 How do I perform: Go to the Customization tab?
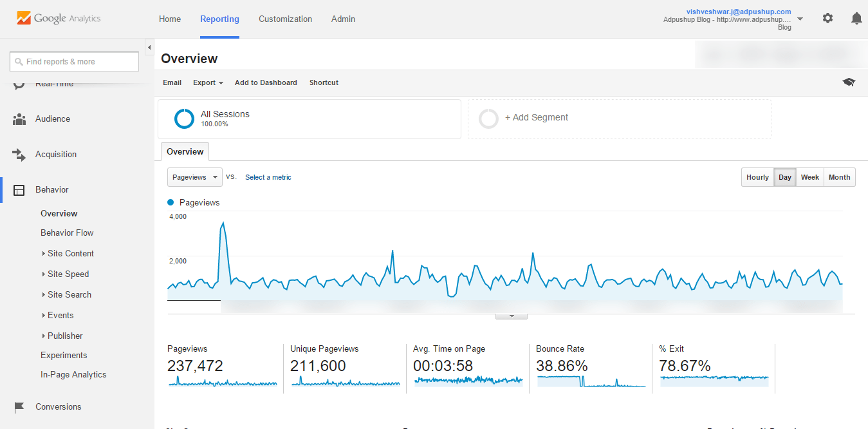coord(285,19)
